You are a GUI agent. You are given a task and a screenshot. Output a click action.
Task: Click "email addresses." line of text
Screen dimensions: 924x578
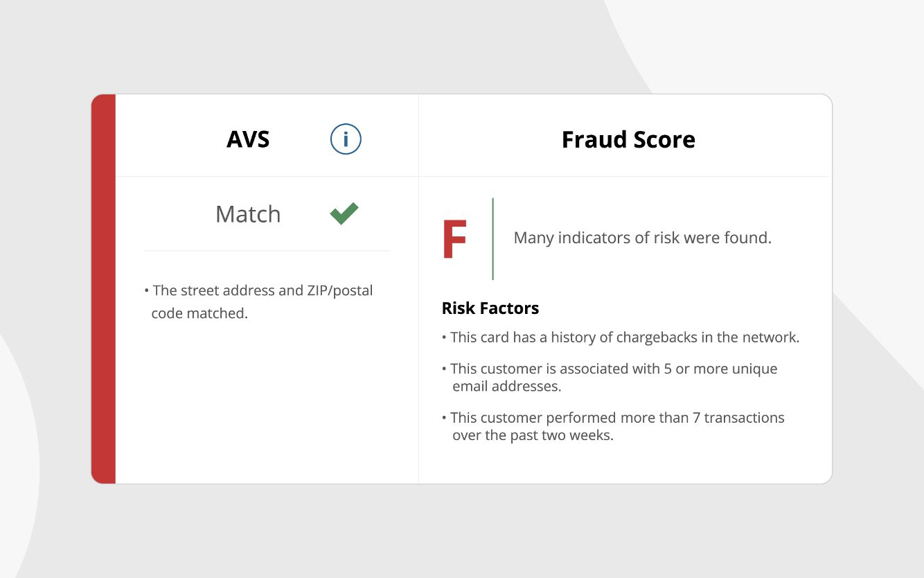506,387
